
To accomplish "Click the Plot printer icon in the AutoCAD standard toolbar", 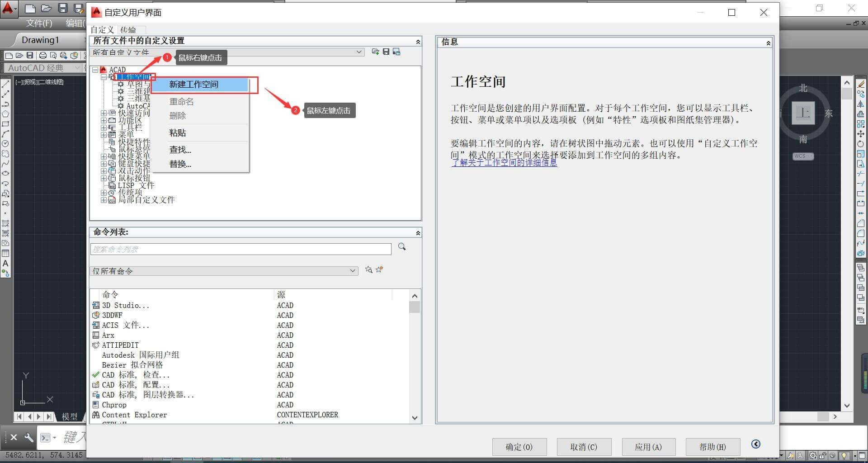I will [x=42, y=56].
